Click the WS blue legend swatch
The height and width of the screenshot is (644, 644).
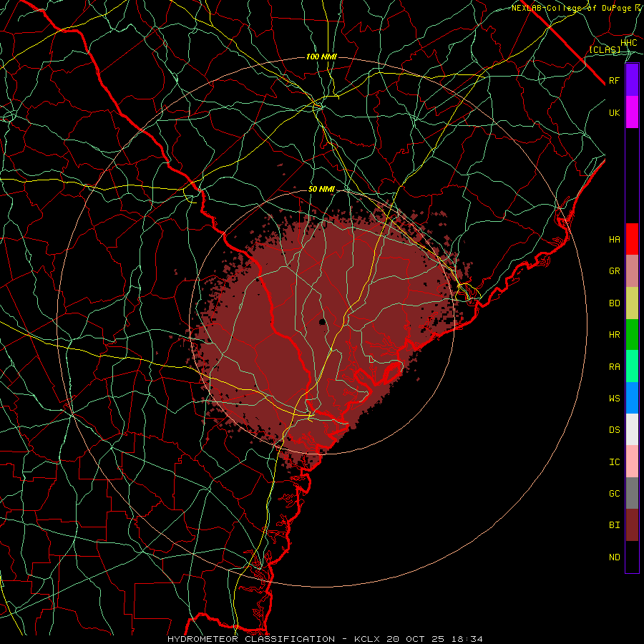(x=632, y=398)
